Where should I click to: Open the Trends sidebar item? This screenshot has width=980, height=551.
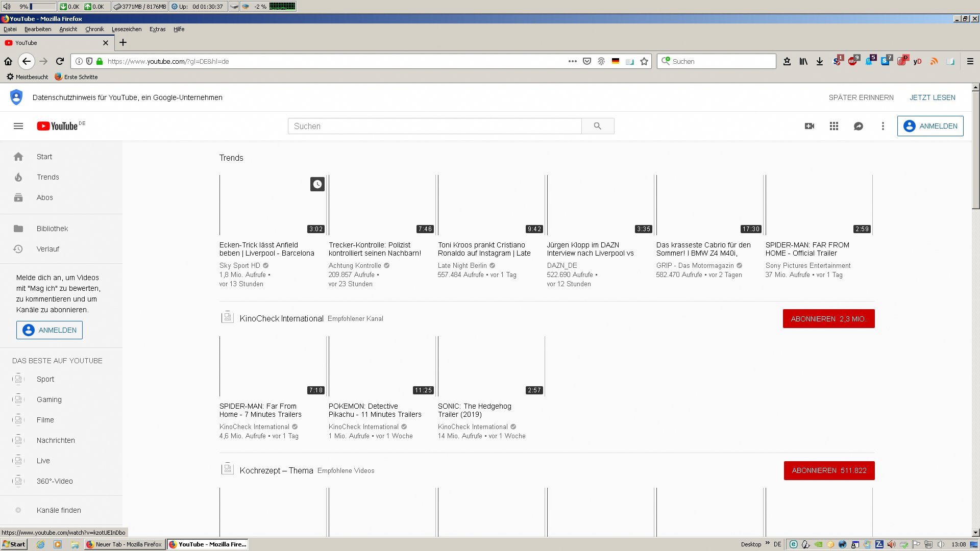click(x=47, y=177)
